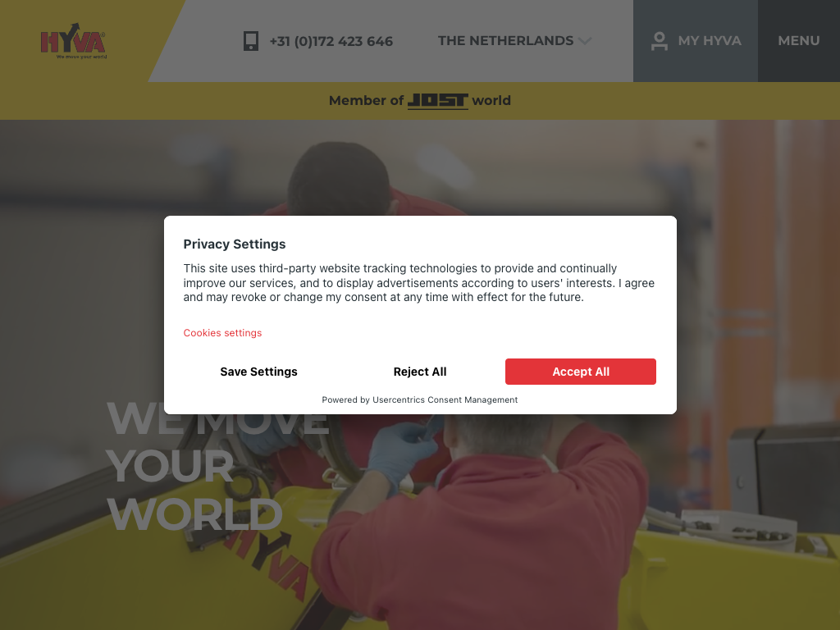Image resolution: width=840 pixels, height=630 pixels.
Task: Click the Hyva logo
Action: point(73,41)
